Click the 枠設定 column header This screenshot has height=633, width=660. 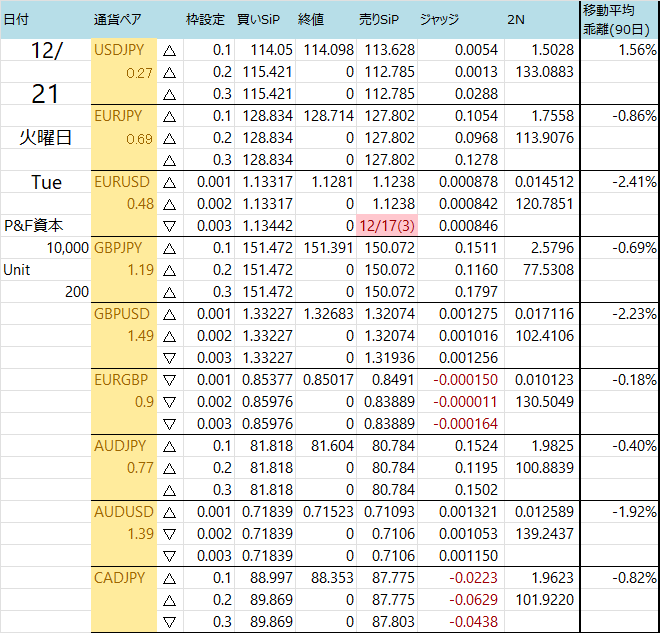click(205, 19)
